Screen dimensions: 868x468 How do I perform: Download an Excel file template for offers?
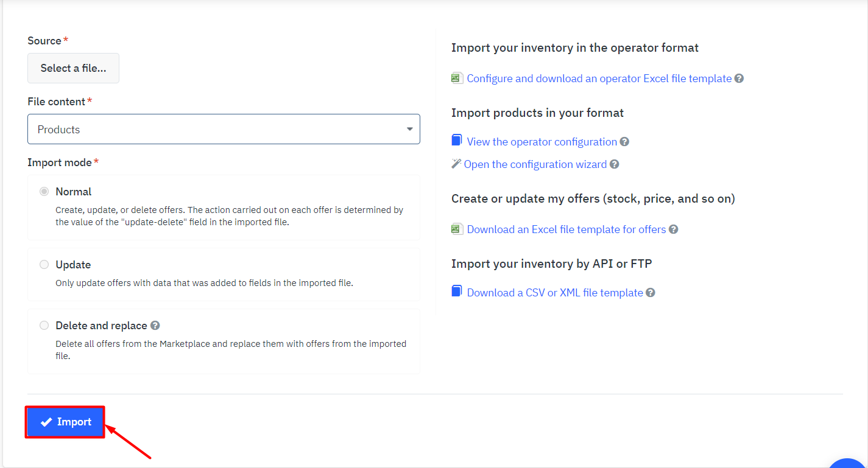[x=566, y=229]
